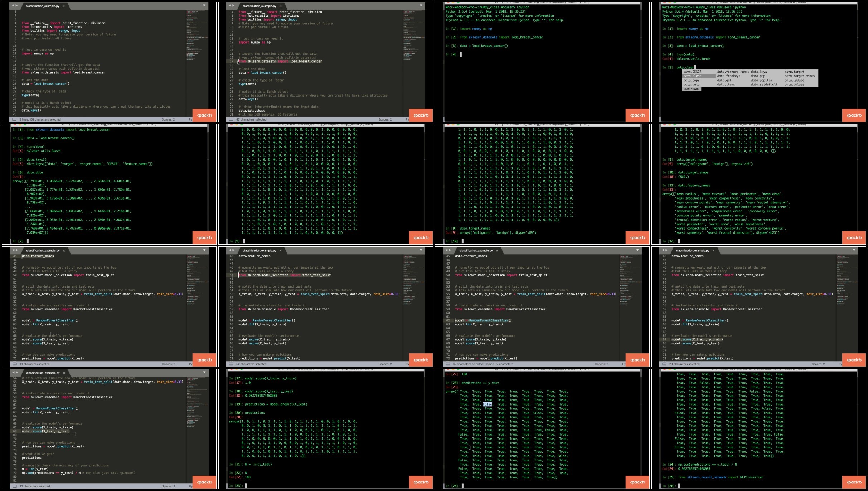Viewport: 868px width, 491px height.
Task: Select data.feature_names in the autocomplete popup
Action: 733,72
